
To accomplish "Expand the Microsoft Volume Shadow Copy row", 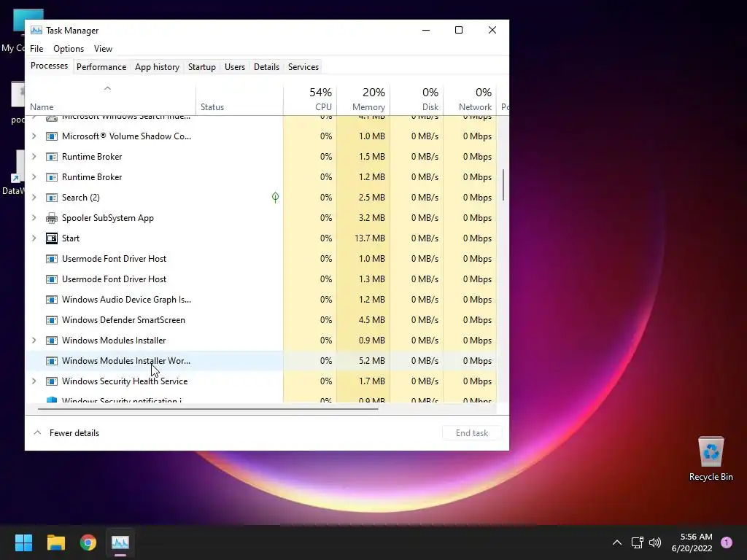I will click(34, 136).
